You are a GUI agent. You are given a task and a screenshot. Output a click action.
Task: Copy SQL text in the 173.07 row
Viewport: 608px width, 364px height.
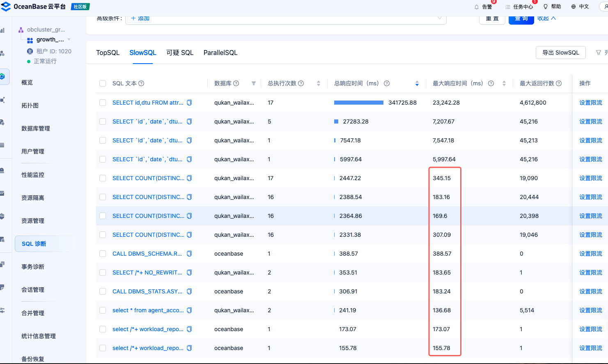[189, 329]
